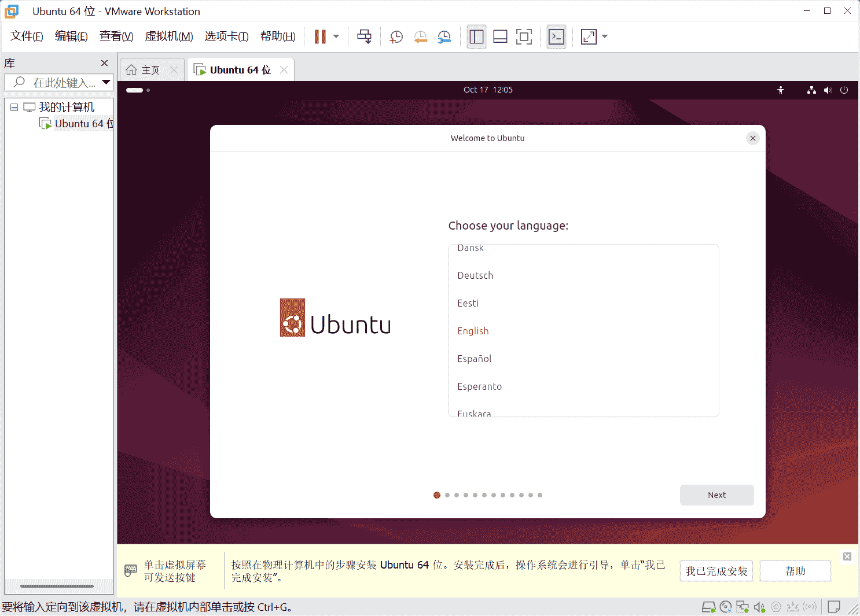The image size is (860, 616).
Task: Open the 帮助(H) menu
Action: coord(278,36)
